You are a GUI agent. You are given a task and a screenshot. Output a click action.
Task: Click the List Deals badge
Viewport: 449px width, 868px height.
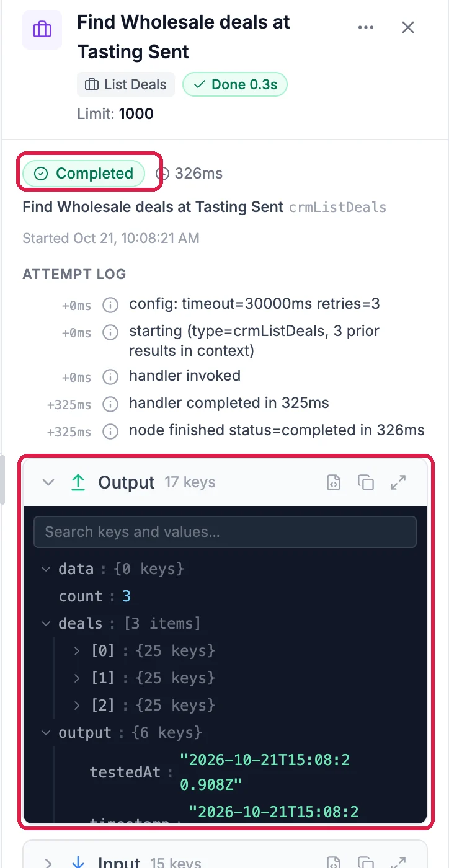coord(126,84)
